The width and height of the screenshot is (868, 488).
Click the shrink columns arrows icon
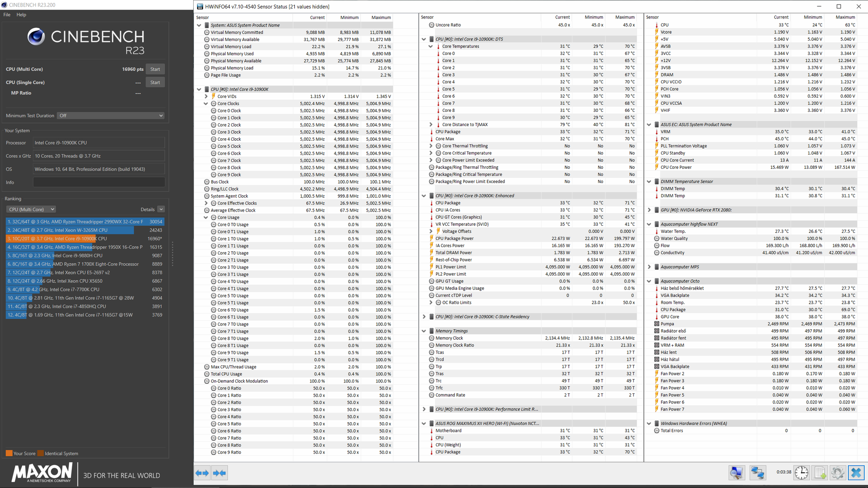coord(219,473)
